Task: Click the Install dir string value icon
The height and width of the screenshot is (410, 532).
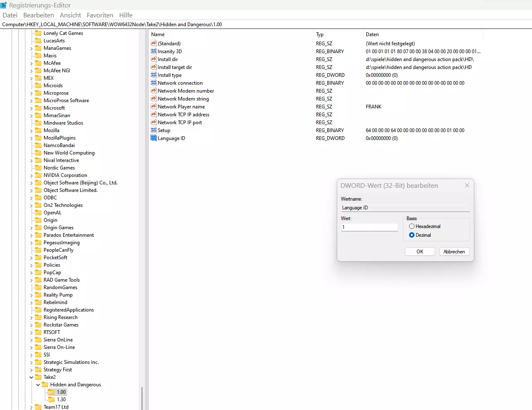Action: (x=153, y=59)
